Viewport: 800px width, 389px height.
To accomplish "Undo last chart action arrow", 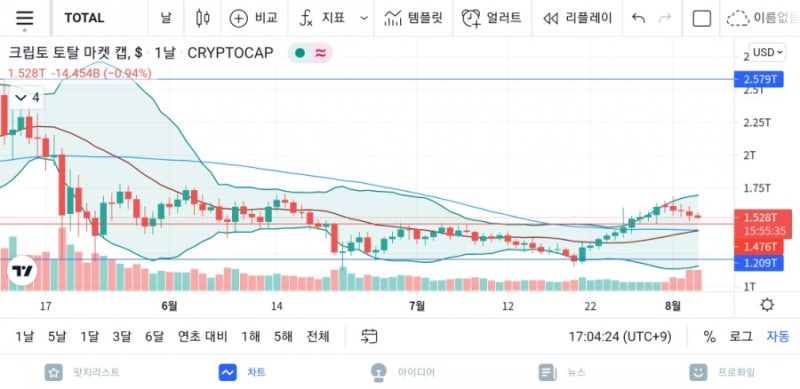I will click(638, 18).
